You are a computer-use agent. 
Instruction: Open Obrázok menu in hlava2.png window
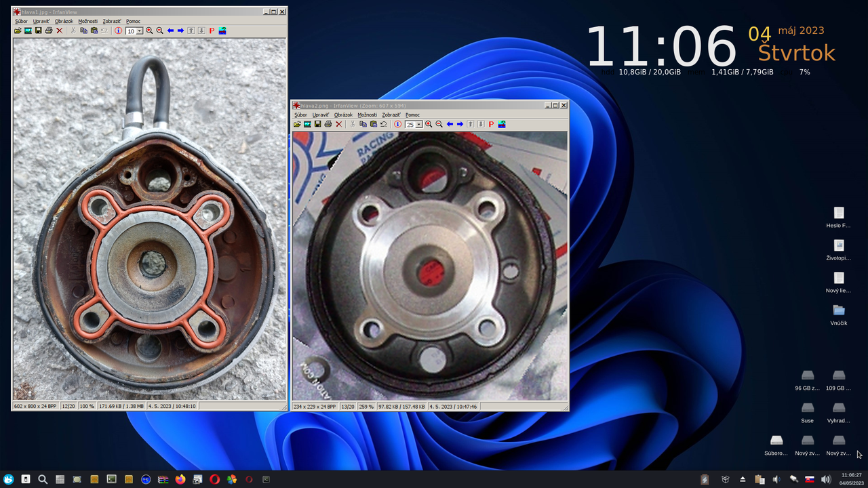343,115
